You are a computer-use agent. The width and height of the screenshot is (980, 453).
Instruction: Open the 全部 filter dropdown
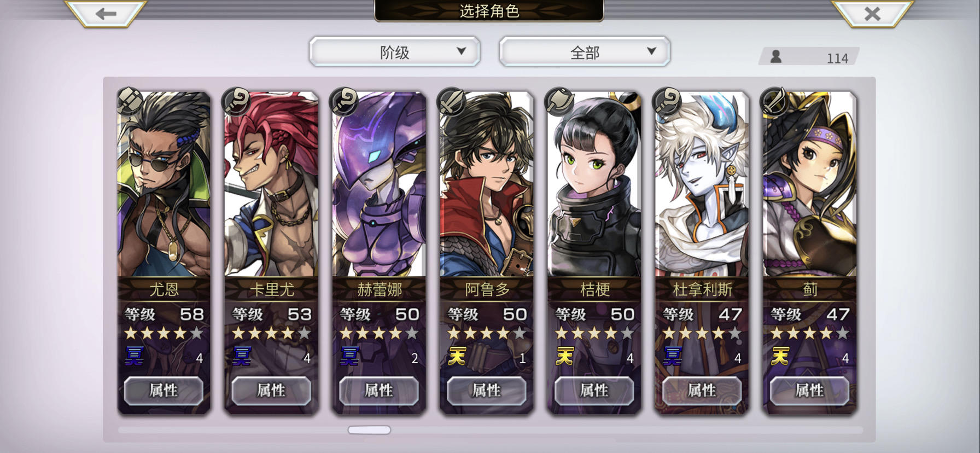coord(584,52)
